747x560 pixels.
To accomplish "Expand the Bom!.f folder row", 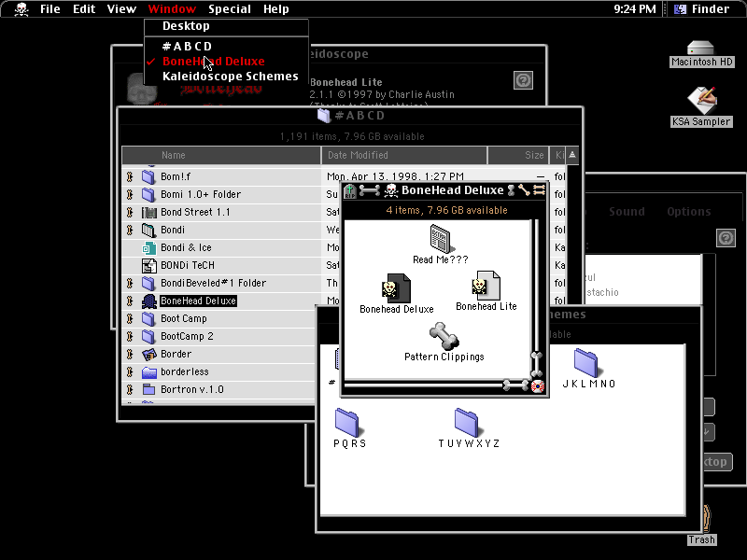I will click(x=130, y=176).
